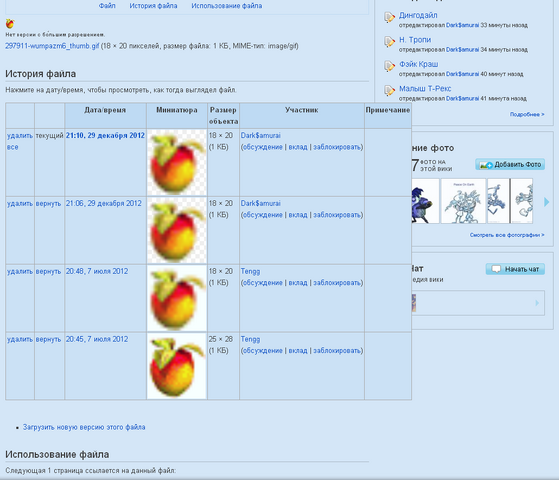Switch to История файла tab
559x480 pixels.
click(x=153, y=6)
